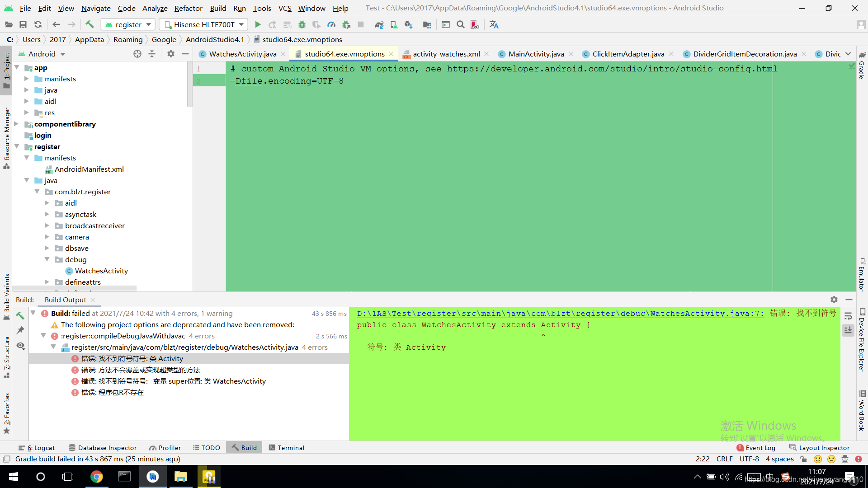Image resolution: width=868 pixels, height=488 pixels.
Task: Open the Hisense HLTE700T device dropdown
Action: [x=204, y=25]
